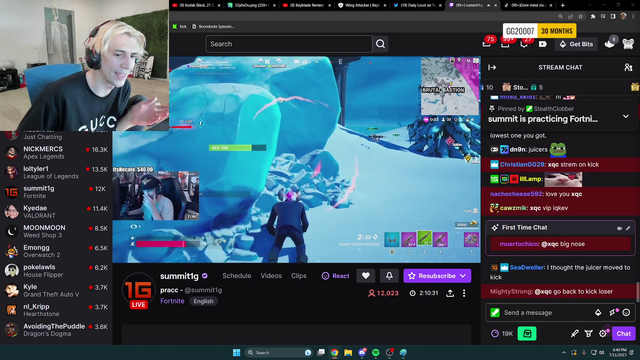Open Spotify from the Windows taskbar

tap(376, 352)
